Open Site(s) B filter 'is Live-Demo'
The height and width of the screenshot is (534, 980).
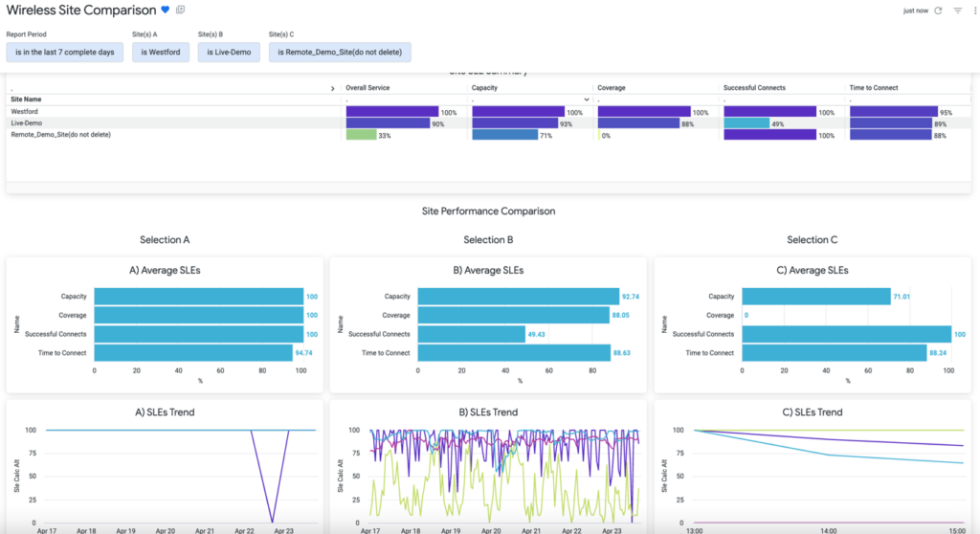(x=229, y=52)
